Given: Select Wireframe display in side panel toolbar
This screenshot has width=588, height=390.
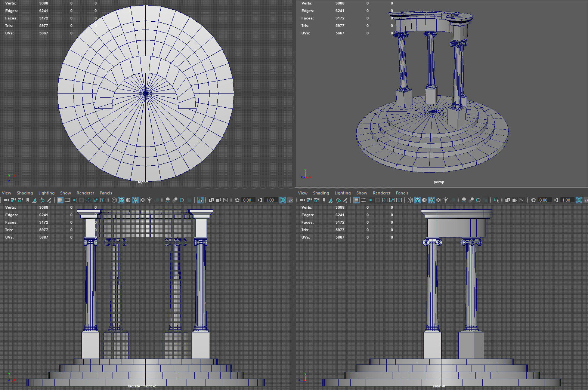Looking at the screenshot, I should tap(410, 200).
